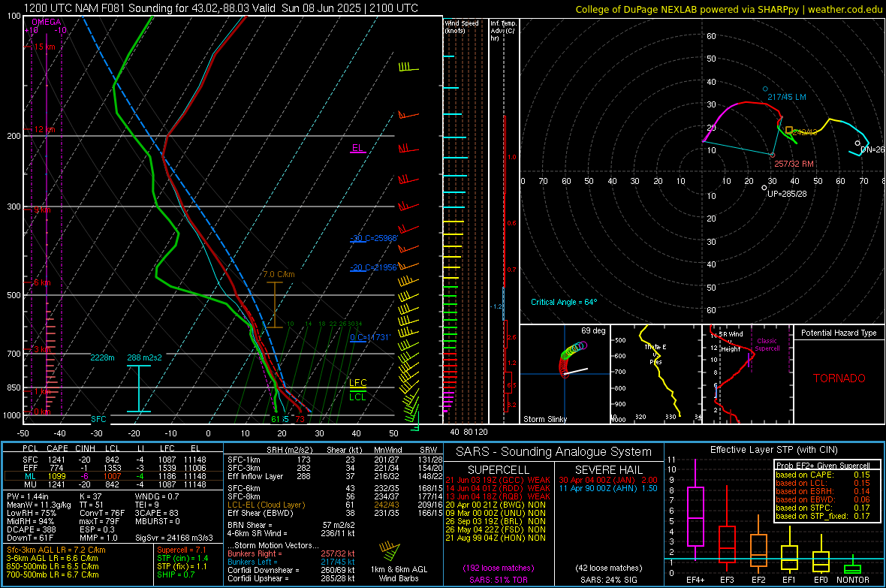Click the Bunkers right-mover circle on hodograph
Image resolution: width=886 pixels, height=588 pixels.
[773, 155]
